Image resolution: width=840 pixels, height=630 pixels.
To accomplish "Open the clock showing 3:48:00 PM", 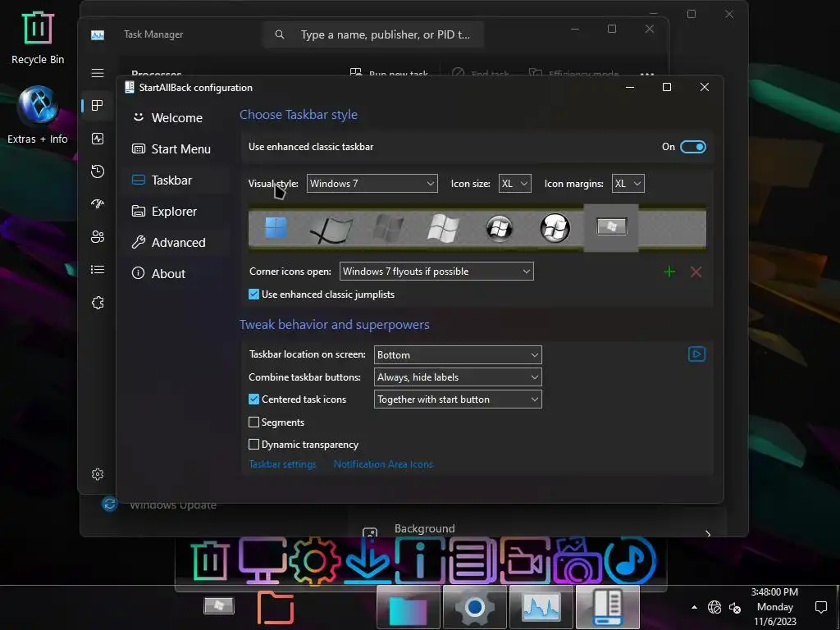I will pos(774,607).
